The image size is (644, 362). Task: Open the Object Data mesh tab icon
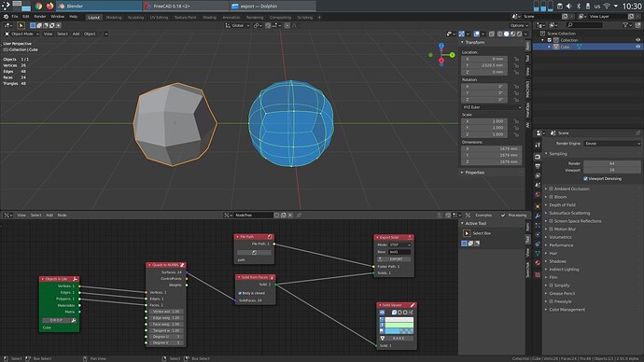pos(538,254)
